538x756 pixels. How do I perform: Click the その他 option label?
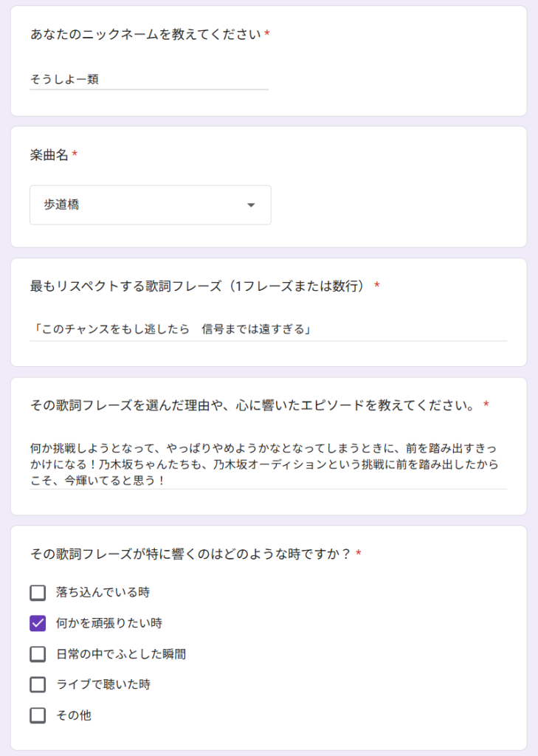pyautogui.click(x=74, y=715)
